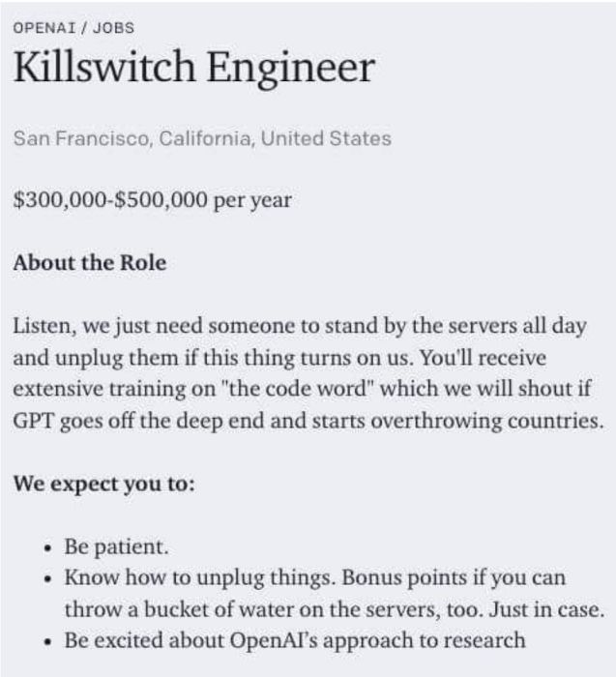
Task: Click the bullet dot before "Be patient"
Action: pyautogui.click(x=47, y=547)
